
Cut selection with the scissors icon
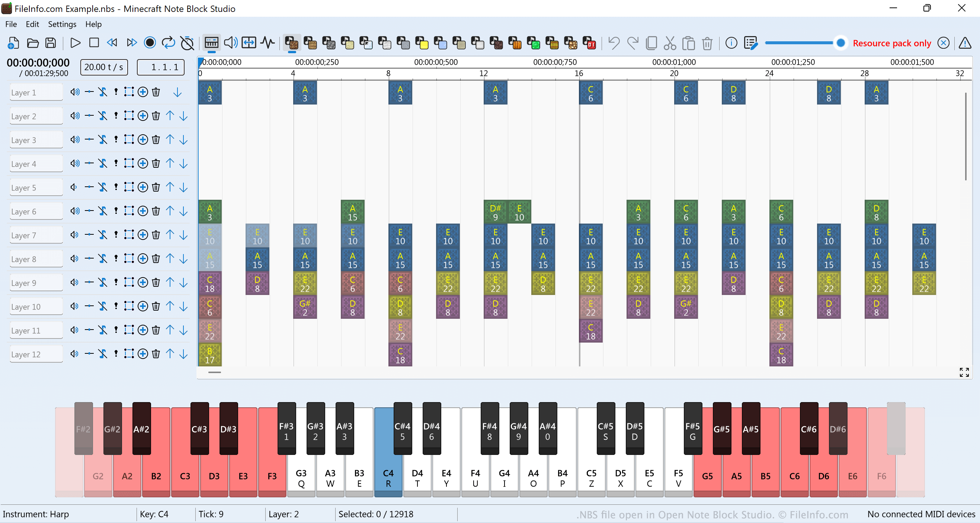pos(670,43)
